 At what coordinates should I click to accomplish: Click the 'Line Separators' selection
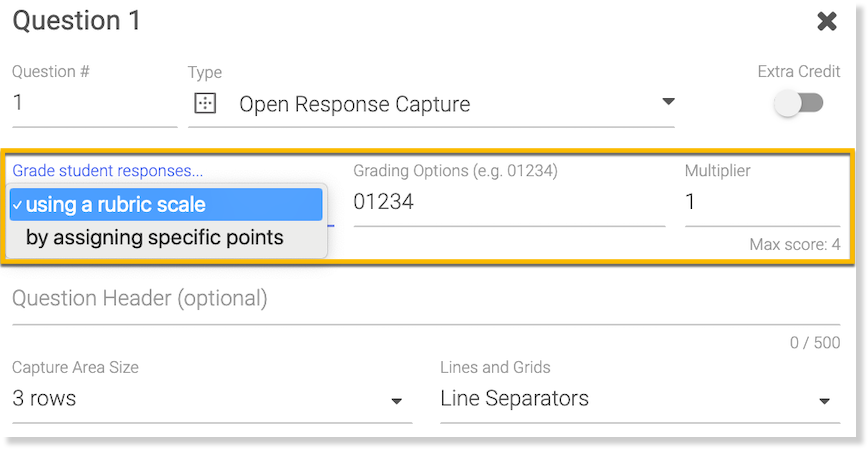pyautogui.click(x=514, y=399)
